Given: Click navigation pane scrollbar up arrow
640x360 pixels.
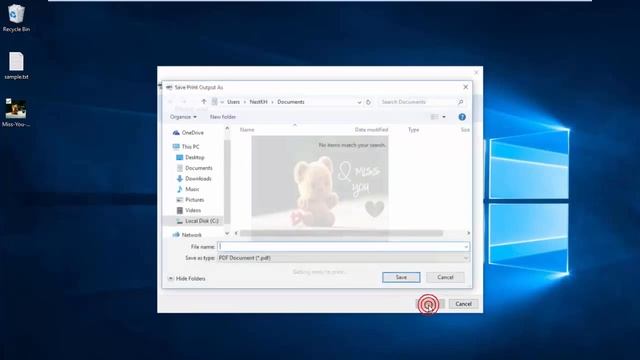Looking at the screenshot, I should tap(227, 129).
